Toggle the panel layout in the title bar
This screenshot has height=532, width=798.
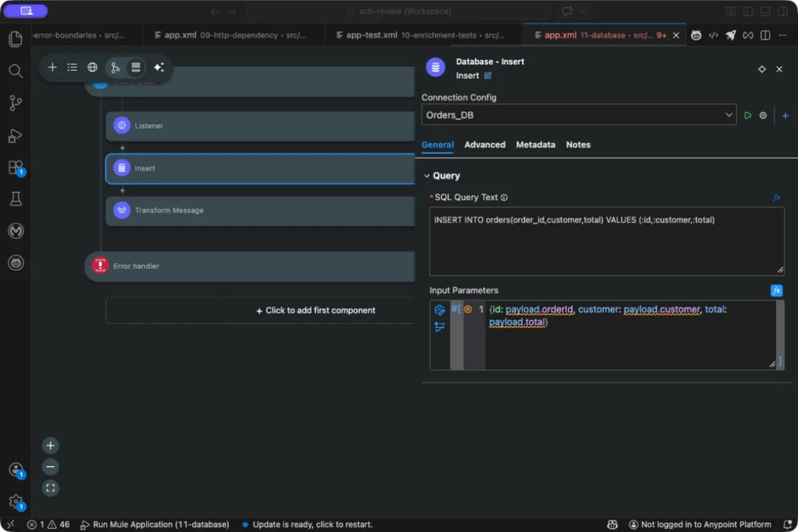(765, 11)
